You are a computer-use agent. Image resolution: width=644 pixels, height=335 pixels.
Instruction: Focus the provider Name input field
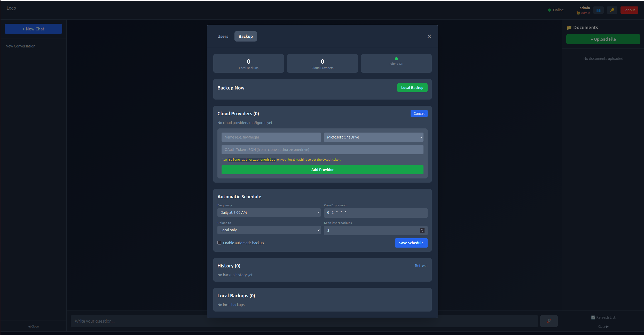point(271,137)
